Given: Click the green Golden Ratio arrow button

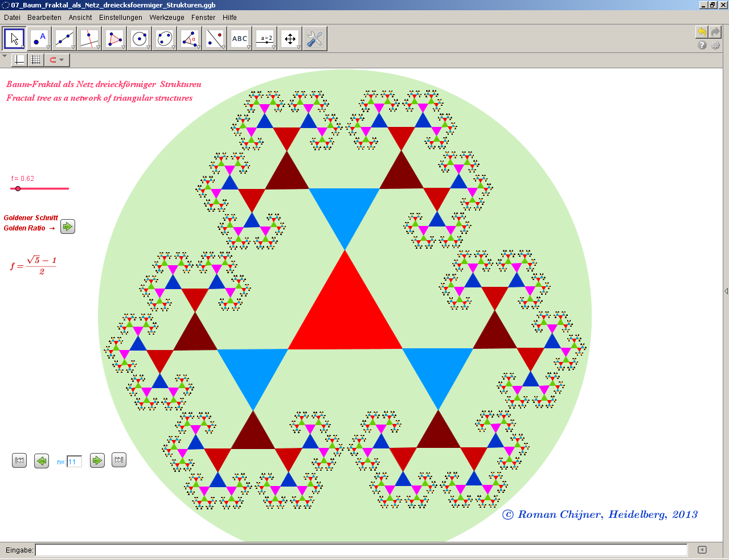Looking at the screenshot, I should pyautogui.click(x=68, y=227).
